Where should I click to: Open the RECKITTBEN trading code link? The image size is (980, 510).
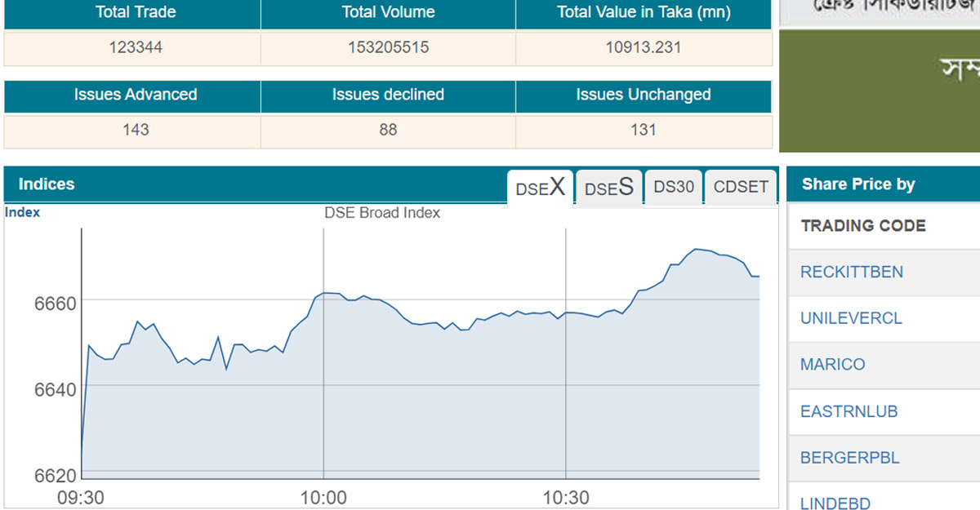pos(852,272)
